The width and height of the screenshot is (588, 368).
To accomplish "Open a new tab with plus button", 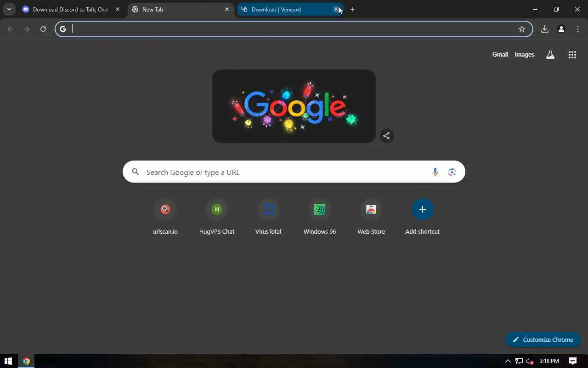I will tap(353, 9).
